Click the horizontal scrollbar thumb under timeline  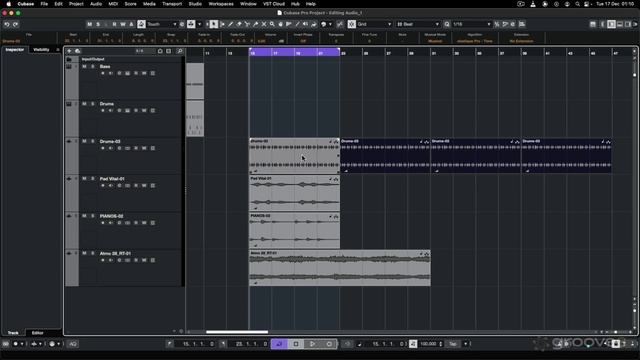tap(237, 332)
